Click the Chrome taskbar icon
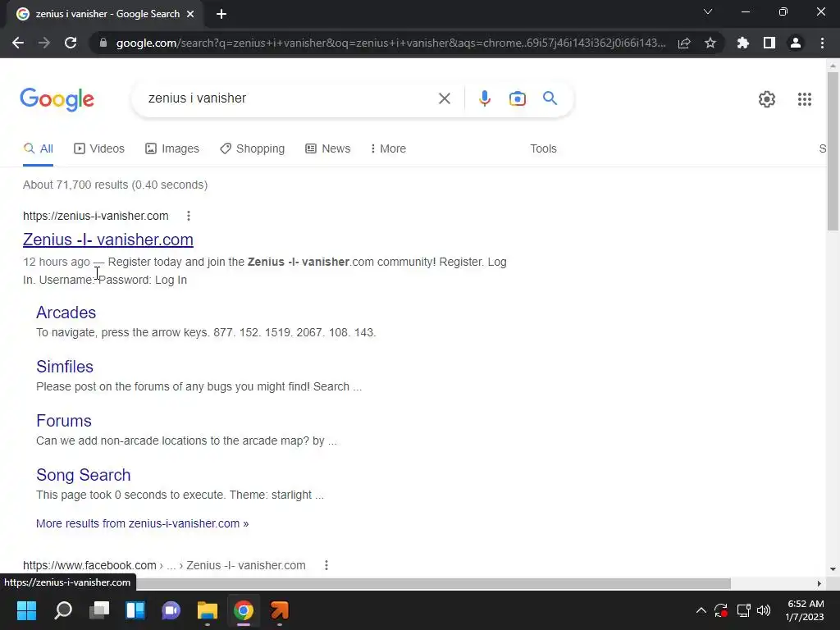The width and height of the screenshot is (840, 630). [x=243, y=610]
